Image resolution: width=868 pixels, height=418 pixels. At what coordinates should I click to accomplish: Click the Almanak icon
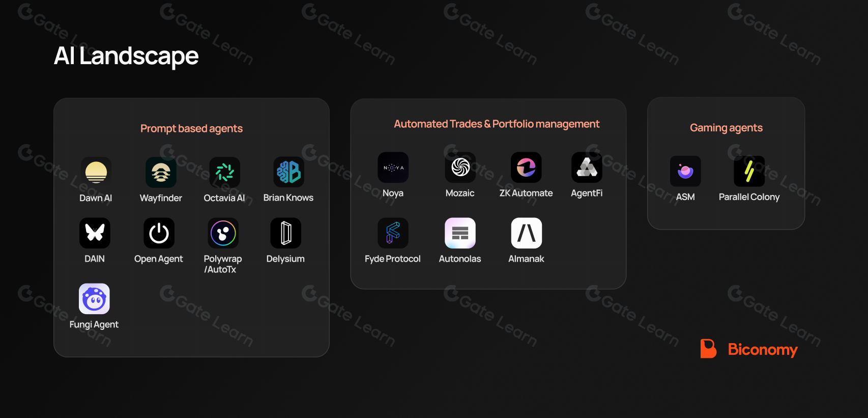point(526,233)
